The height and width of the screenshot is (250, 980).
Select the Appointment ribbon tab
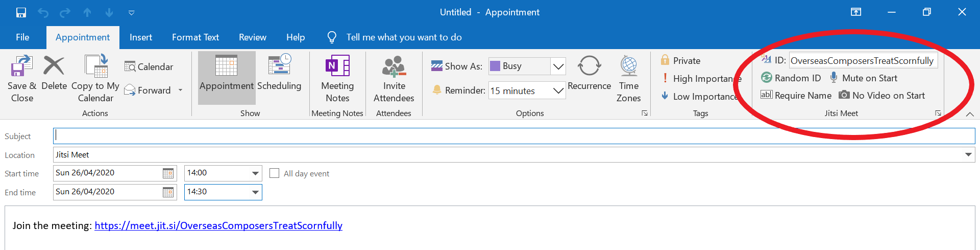pyautogui.click(x=83, y=37)
